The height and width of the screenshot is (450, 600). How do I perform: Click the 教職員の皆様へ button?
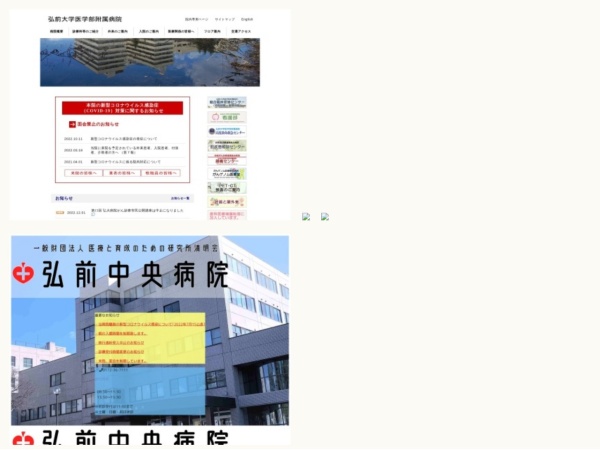coord(161,173)
